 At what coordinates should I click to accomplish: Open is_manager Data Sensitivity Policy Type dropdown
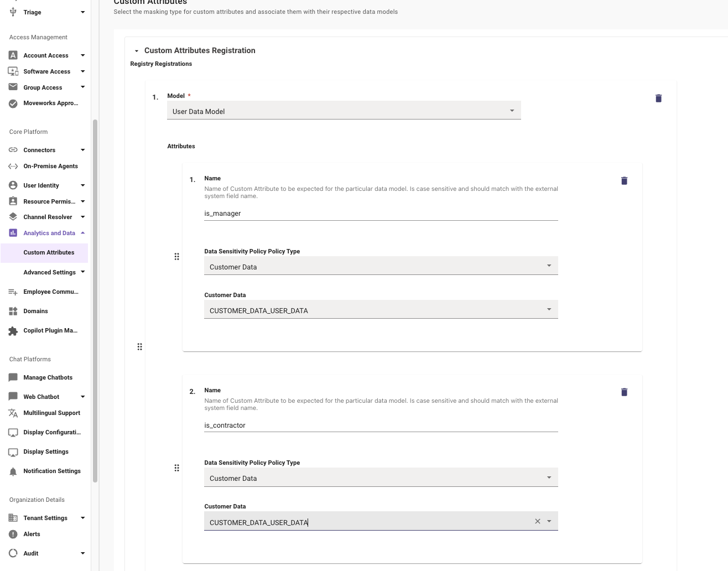click(x=381, y=266)
